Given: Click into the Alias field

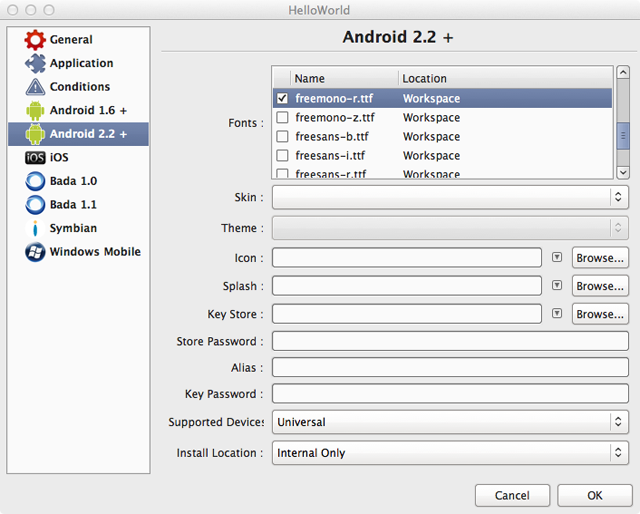Looking at the screenshot, I should [450, 367].
